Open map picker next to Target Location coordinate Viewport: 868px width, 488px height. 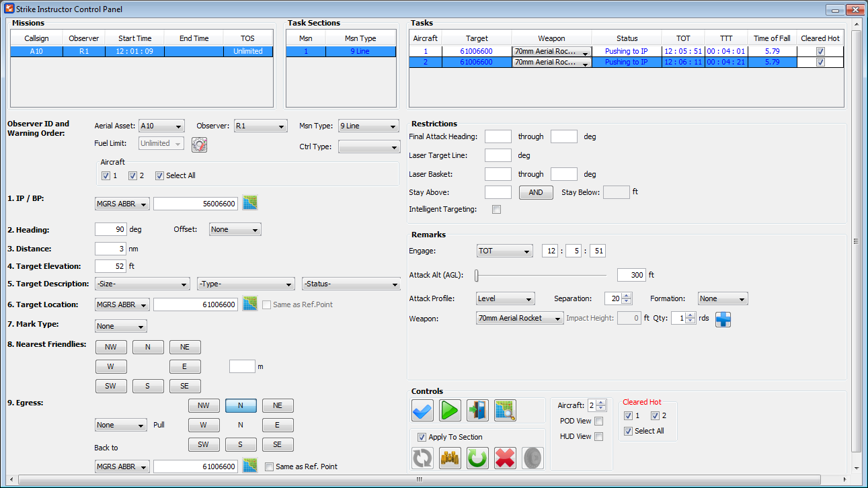click(250, 304)
